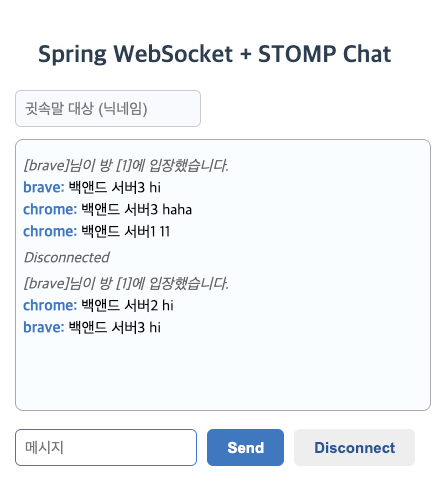Select the '백앤드 서버2 hi' message text

coord(127,305)
